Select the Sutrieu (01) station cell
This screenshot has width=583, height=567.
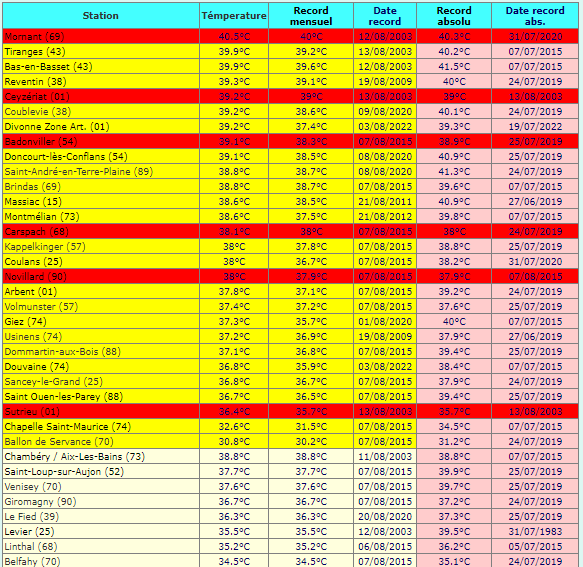(101, 412)
